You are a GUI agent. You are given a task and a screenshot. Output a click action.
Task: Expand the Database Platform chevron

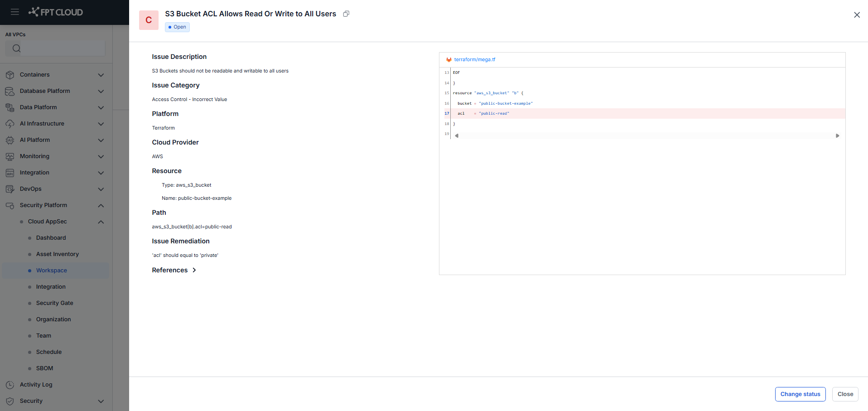(101, 91)
